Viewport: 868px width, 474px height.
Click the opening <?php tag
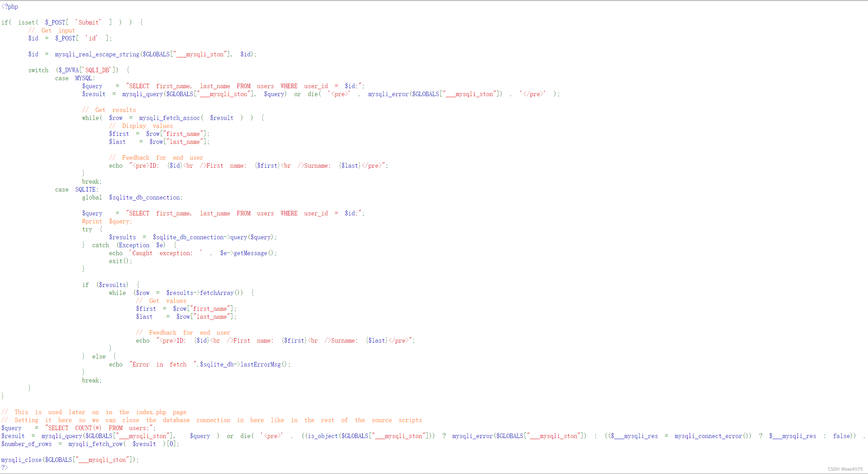(x=10, y=7)
